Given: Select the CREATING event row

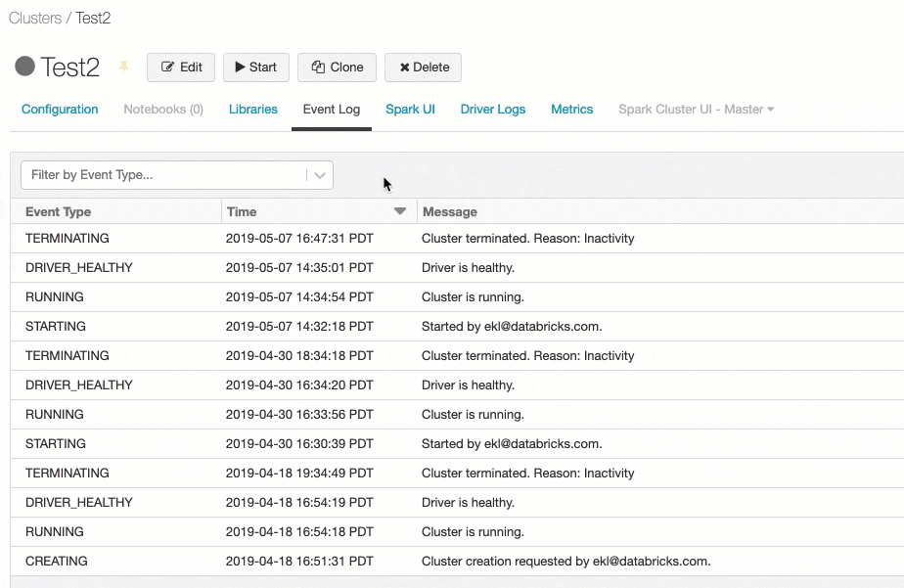Looking at the screenshot, I should [457, 562].
